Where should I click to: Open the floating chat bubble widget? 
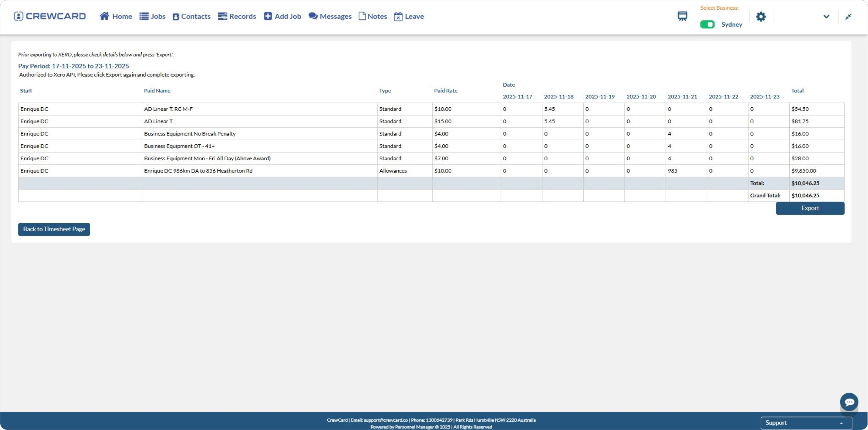point(849,402)
